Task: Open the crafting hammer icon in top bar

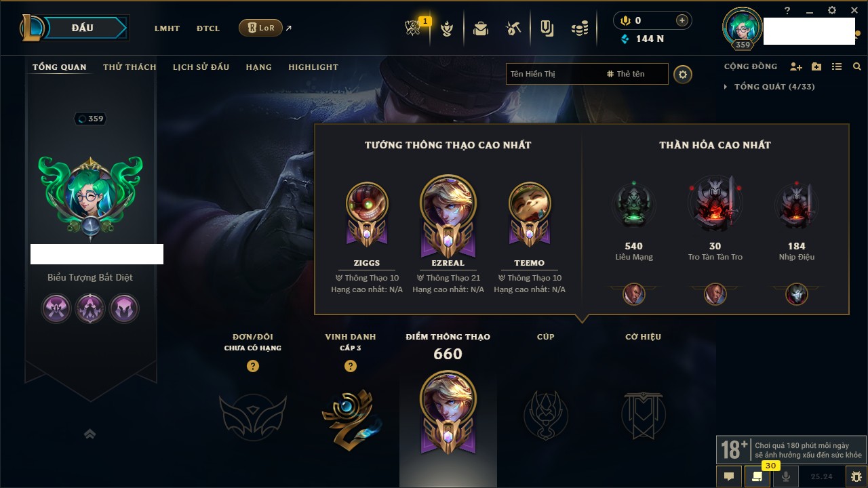Action: [x=513, y=28]
